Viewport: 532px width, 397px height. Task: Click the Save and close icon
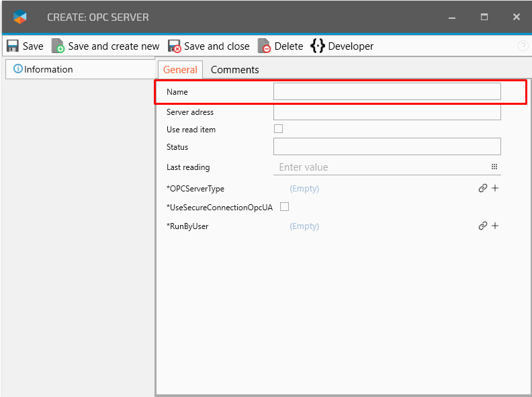[x=175, y=46]
